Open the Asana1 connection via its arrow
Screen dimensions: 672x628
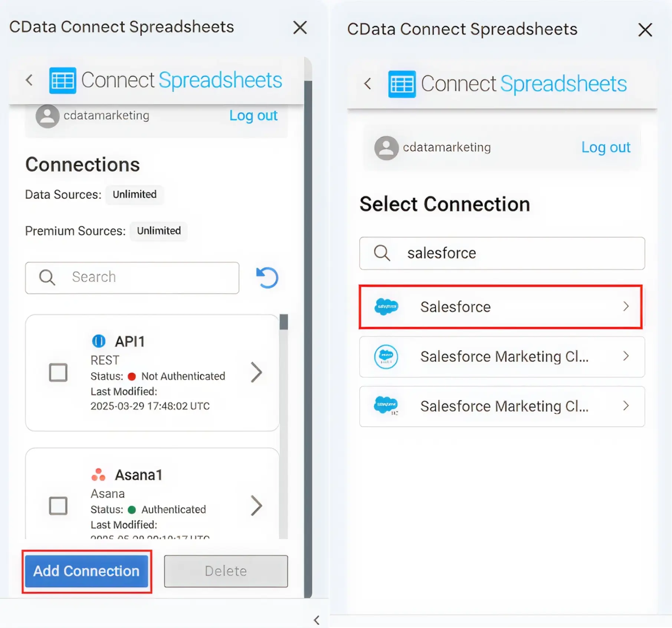tap(256, 506)
